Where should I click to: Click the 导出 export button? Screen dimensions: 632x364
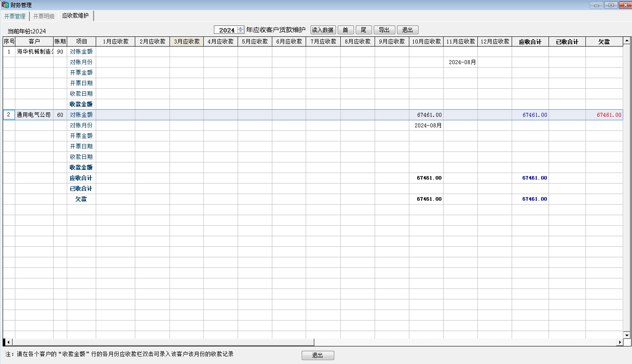coord(384,30)
